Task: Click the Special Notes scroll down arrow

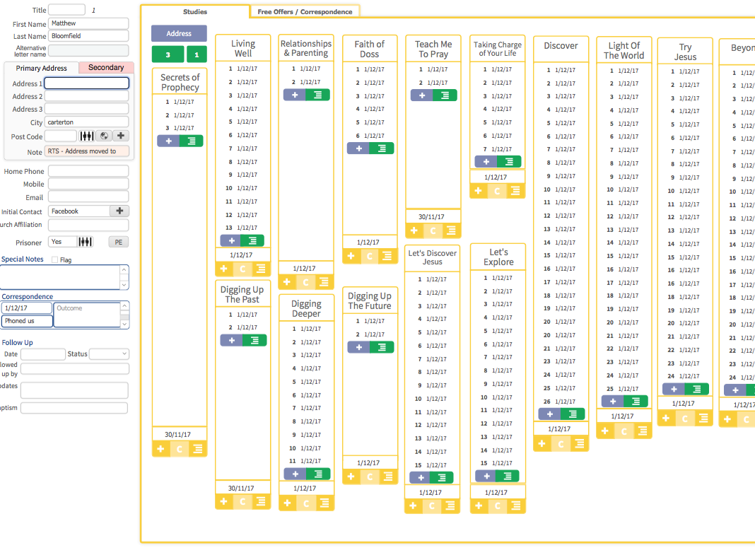Action: 124,285
